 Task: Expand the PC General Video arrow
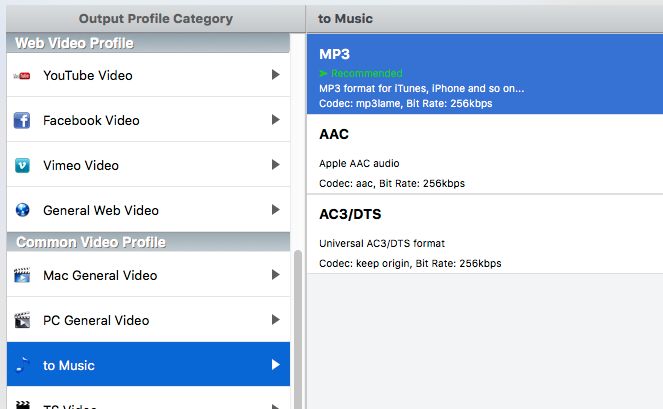(x=275, y=320)
